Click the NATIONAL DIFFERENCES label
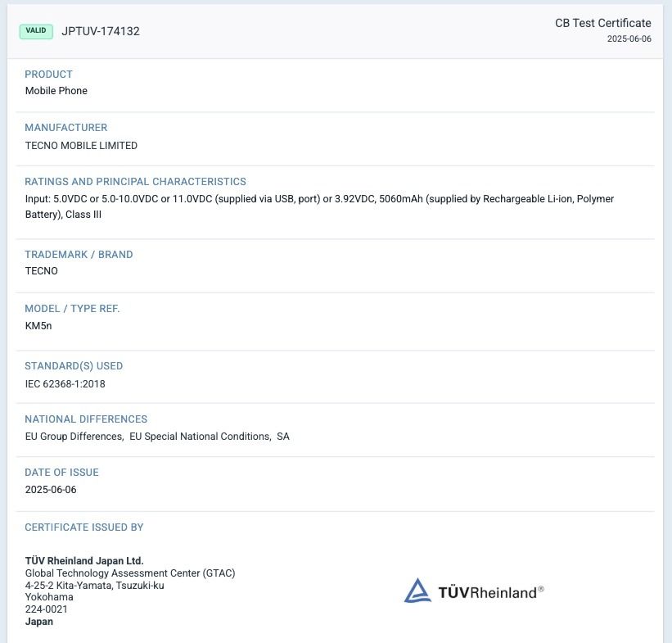This screenshot has width=672, height=643. tap(86, 419)
